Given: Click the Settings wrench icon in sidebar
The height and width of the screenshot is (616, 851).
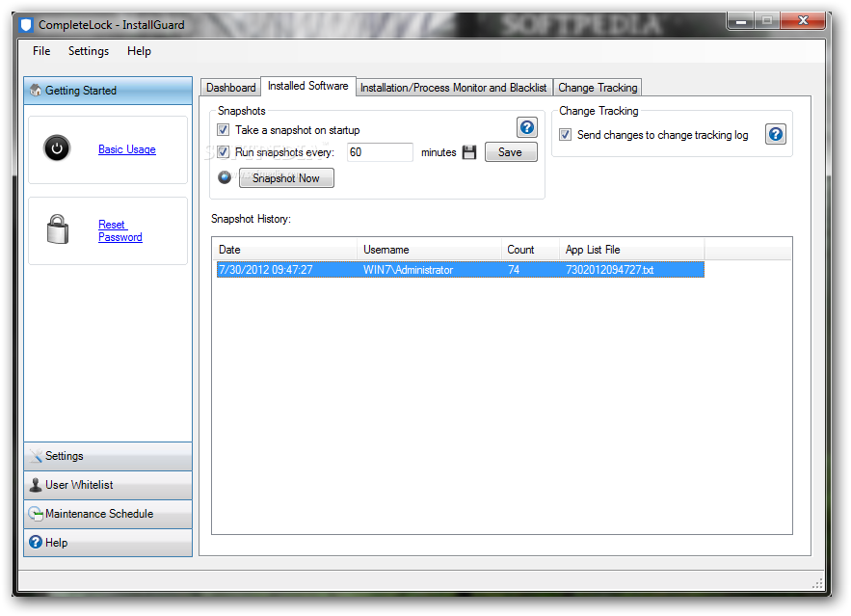Looking at the screenshot, I should tap(36, 456).
